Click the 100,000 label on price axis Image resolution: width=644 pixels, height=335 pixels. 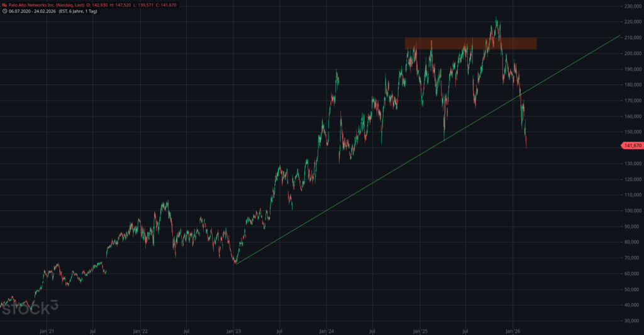click(631, 210)
